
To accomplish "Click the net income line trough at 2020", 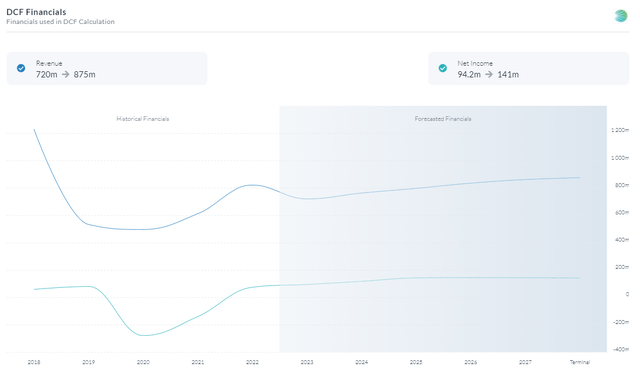I will [143, 335].
